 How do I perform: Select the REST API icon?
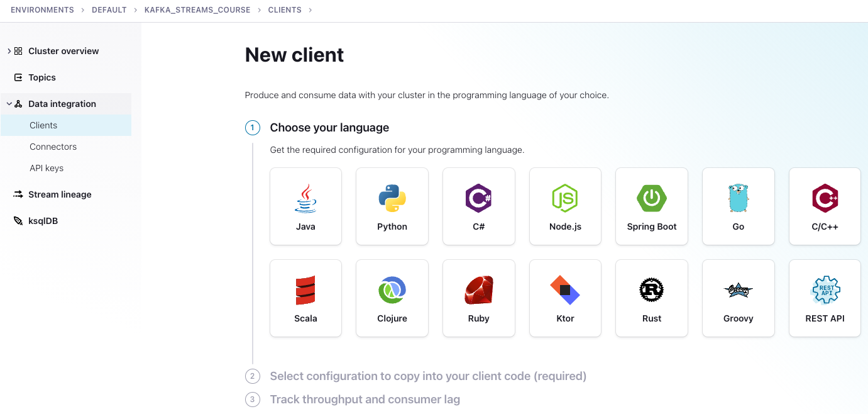pyautogui.click(x=825, y=290)
